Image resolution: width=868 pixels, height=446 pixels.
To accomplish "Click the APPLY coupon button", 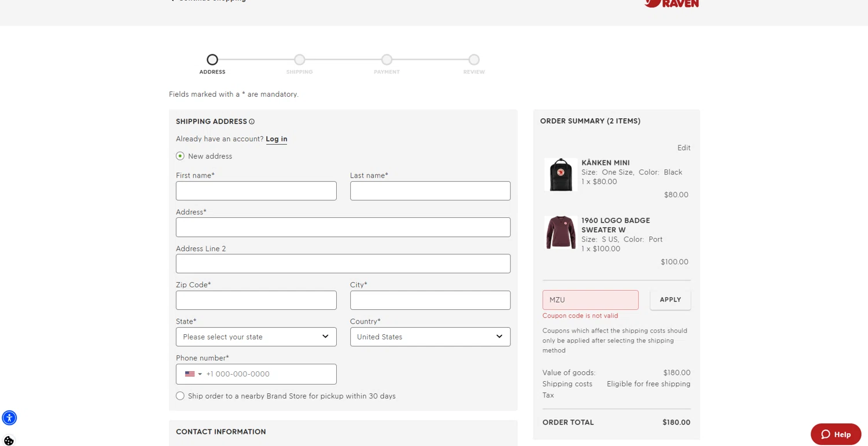I will pos(670,300).
